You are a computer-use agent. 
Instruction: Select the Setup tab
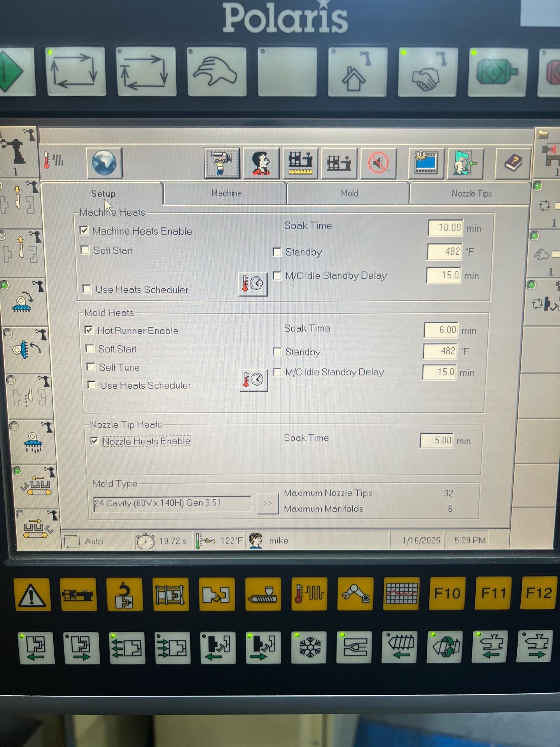[103, 194]
